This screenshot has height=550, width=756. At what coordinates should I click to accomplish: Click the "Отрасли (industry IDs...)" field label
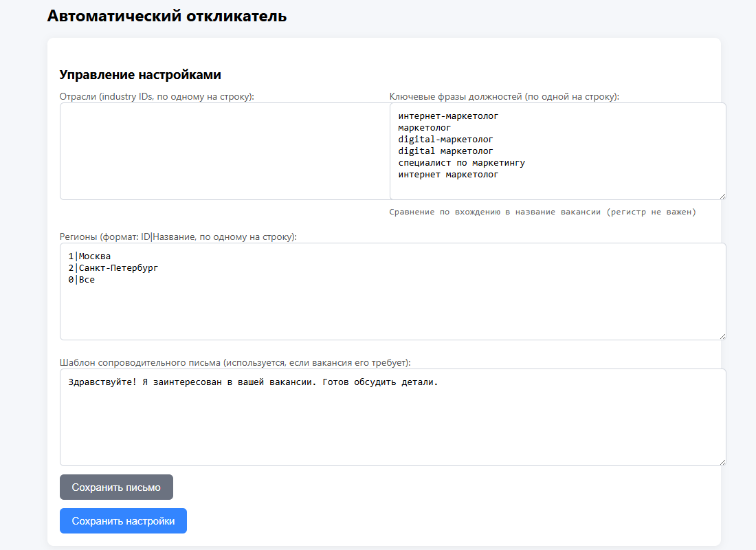(157, 96)
